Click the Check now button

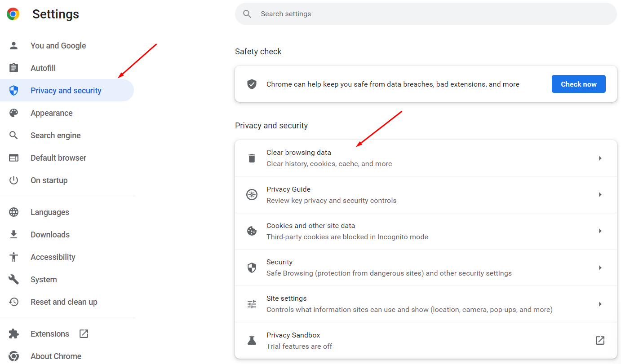(x=578, y=84)
